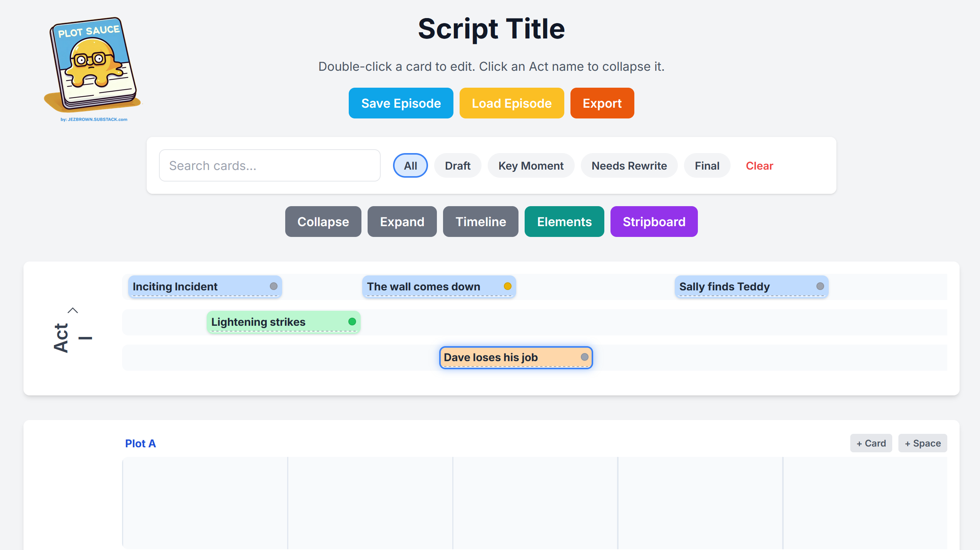
Task: Switch to the Stripboard view
Action: [654, 222]
